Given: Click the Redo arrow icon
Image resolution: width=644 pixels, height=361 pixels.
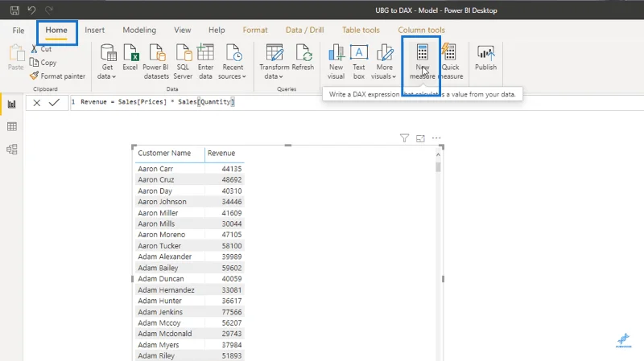Looking at the screenshot, I should (49, 10).
